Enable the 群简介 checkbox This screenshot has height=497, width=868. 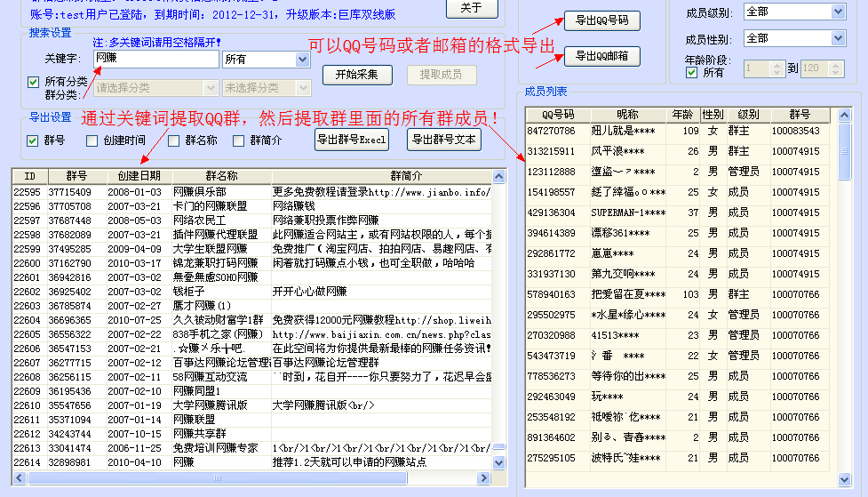pos(239,140)
